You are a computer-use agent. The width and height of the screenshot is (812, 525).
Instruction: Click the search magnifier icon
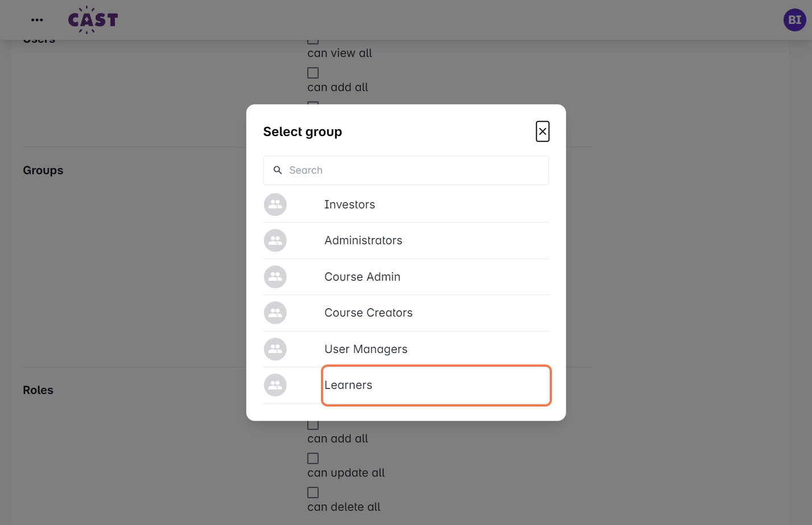278,170
